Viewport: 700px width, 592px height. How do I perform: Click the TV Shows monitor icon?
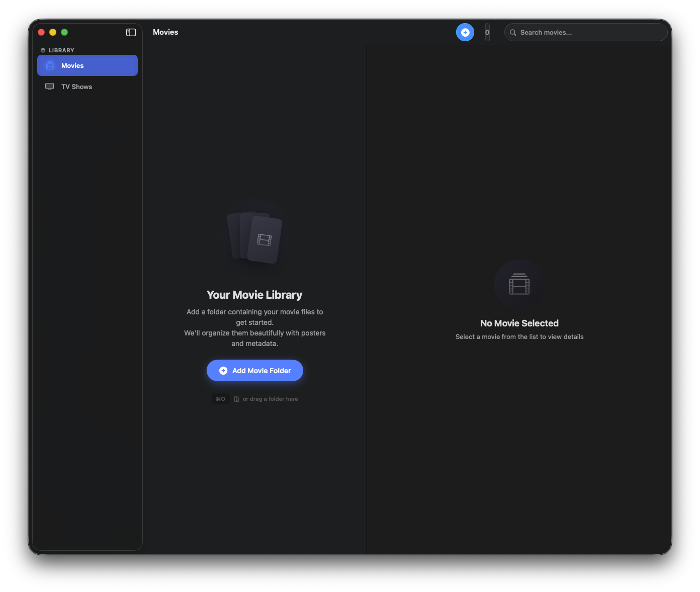50,87
